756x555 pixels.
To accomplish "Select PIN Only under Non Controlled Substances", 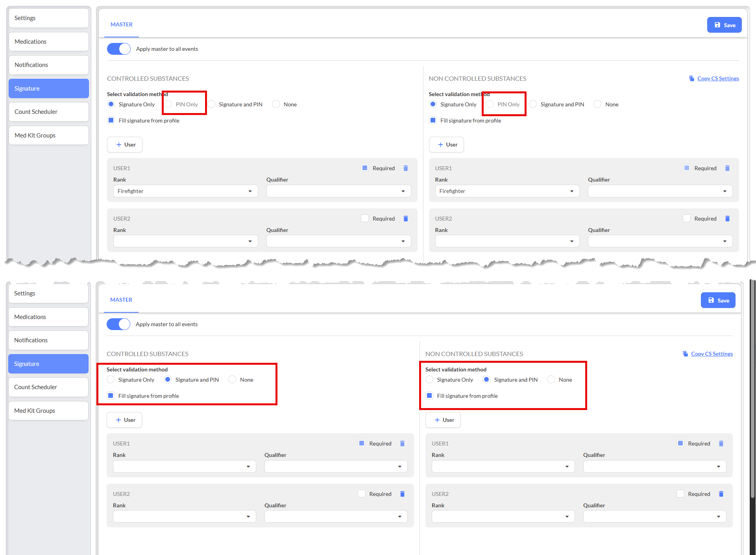I will [490, 104].
